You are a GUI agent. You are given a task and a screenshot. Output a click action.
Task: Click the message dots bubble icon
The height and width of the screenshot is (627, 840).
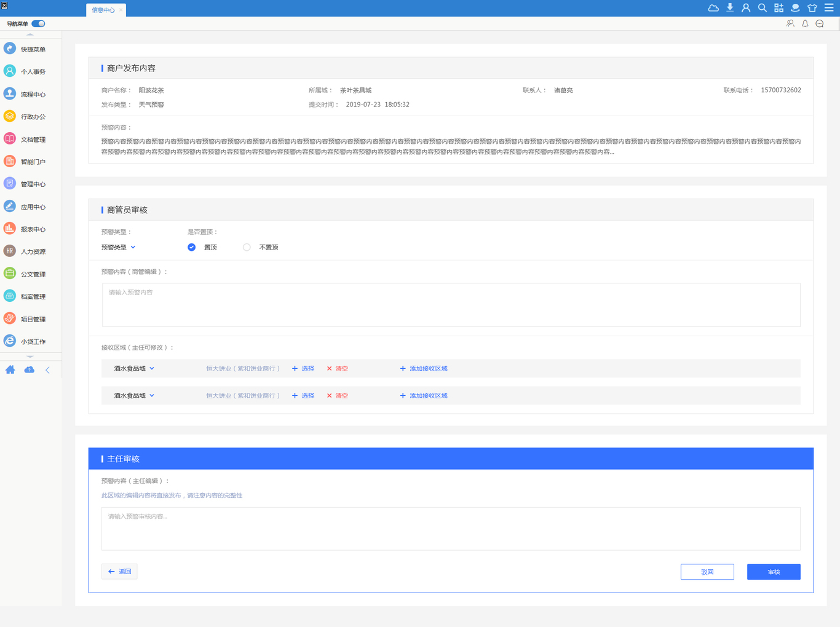pyautogui.click(x=820, y=23)
